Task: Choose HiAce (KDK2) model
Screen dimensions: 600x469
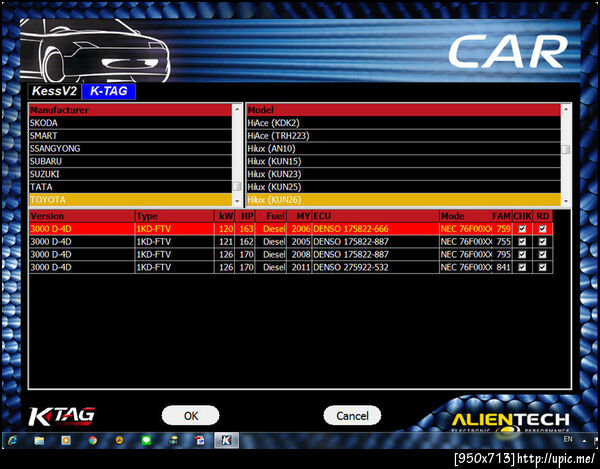Action: point(403,123)
